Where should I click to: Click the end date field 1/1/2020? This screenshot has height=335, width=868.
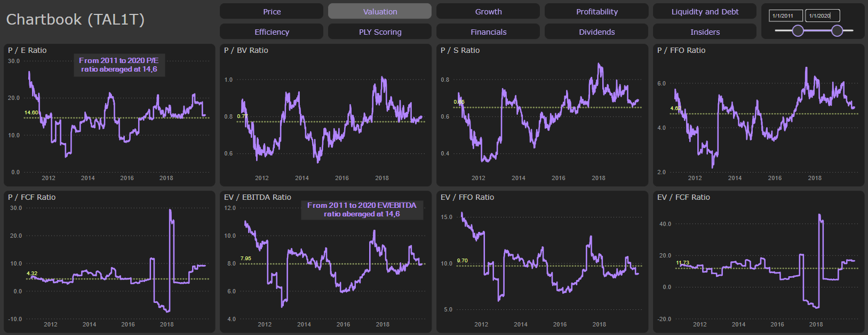tap(822, 15)
